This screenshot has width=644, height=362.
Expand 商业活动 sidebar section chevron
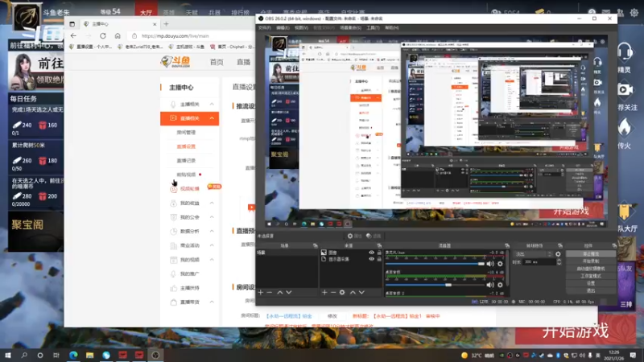coord(212,245)
